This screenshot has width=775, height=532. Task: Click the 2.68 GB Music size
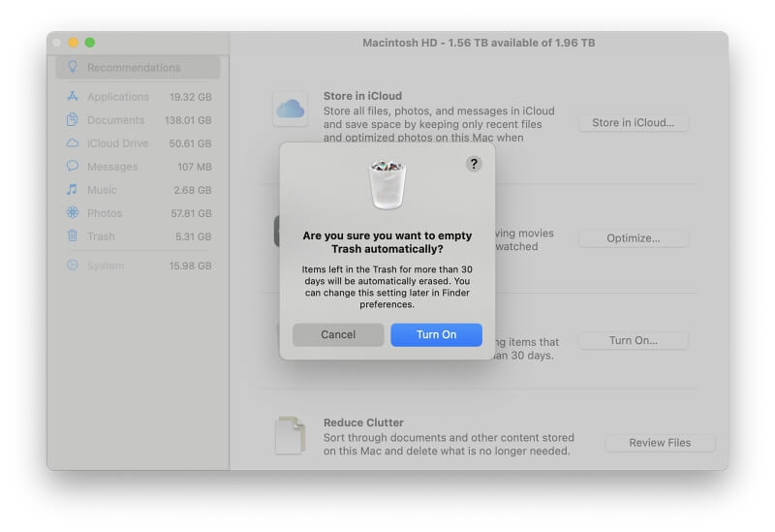pyautogui.click(x=192, y=190)
